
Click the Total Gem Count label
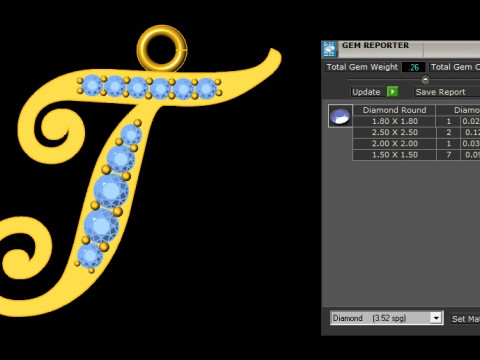tap(455, 67)
